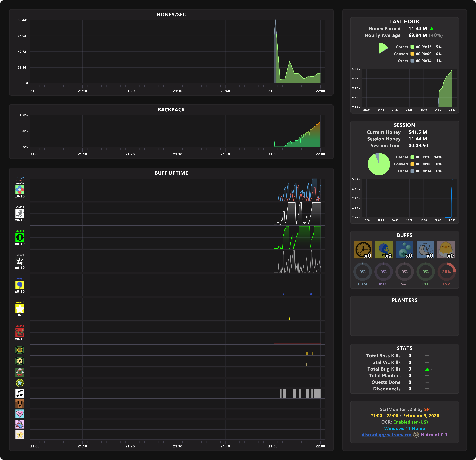Click the running figure haste icon

tap(20, 214)
